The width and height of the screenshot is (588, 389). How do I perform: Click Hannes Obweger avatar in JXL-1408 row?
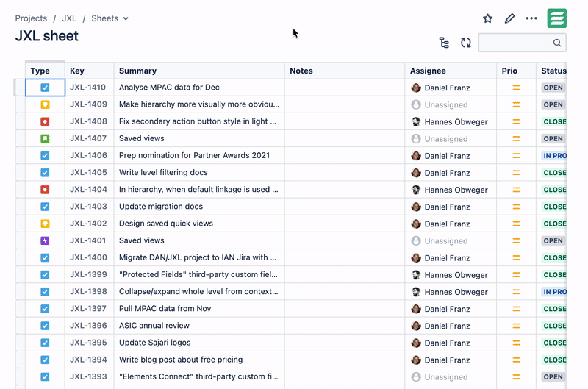click(416, 122)
